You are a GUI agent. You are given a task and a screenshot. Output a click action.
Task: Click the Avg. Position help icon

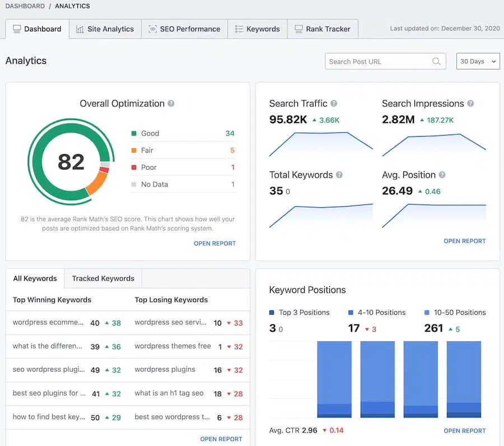coord(441,174)
